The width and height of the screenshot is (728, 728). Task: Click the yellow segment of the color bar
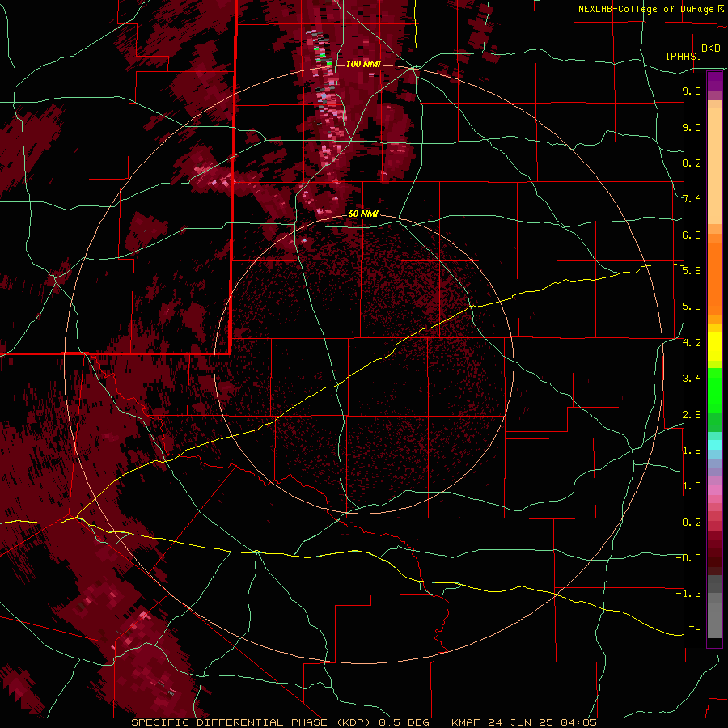(x=714, y=346)
